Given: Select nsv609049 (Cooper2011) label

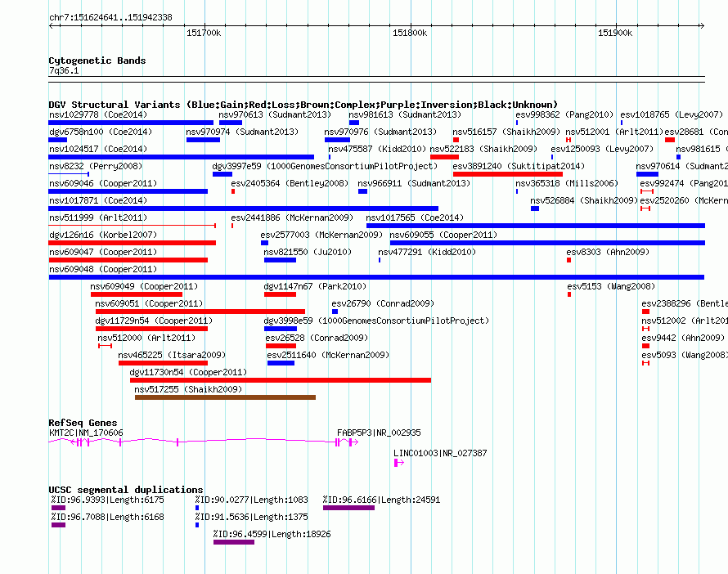Looking at the screenshot, I should click(x=145, y=286).
